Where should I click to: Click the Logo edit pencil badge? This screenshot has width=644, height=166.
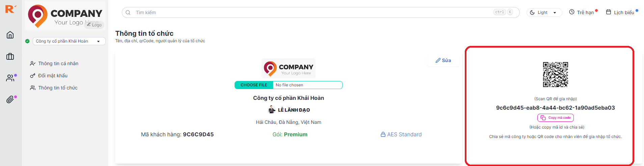click(x=95, y=25)
